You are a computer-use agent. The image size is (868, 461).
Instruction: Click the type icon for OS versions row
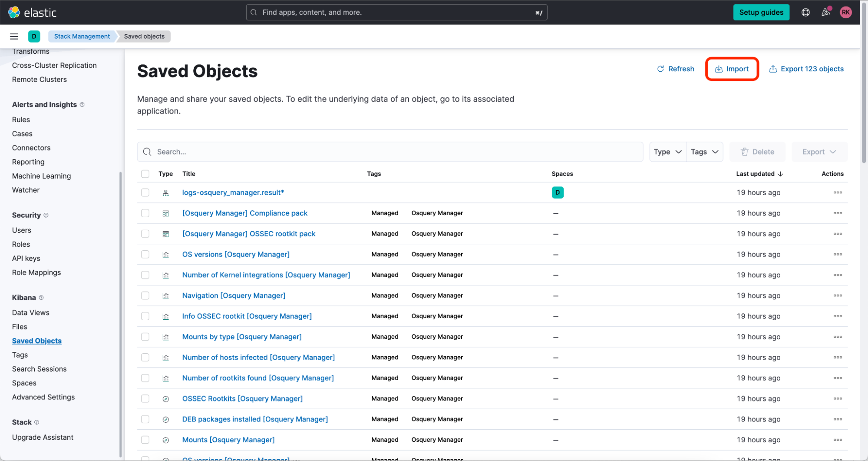click(x=165, y=255)
